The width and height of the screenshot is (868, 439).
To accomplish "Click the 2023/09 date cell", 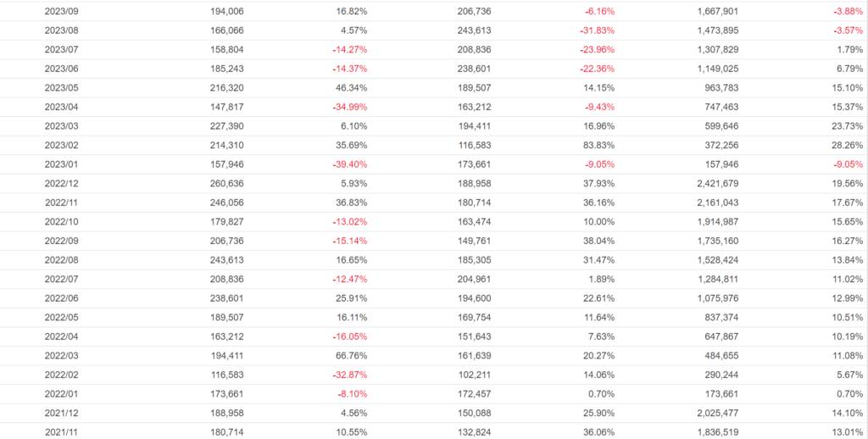I will point(62,11).
